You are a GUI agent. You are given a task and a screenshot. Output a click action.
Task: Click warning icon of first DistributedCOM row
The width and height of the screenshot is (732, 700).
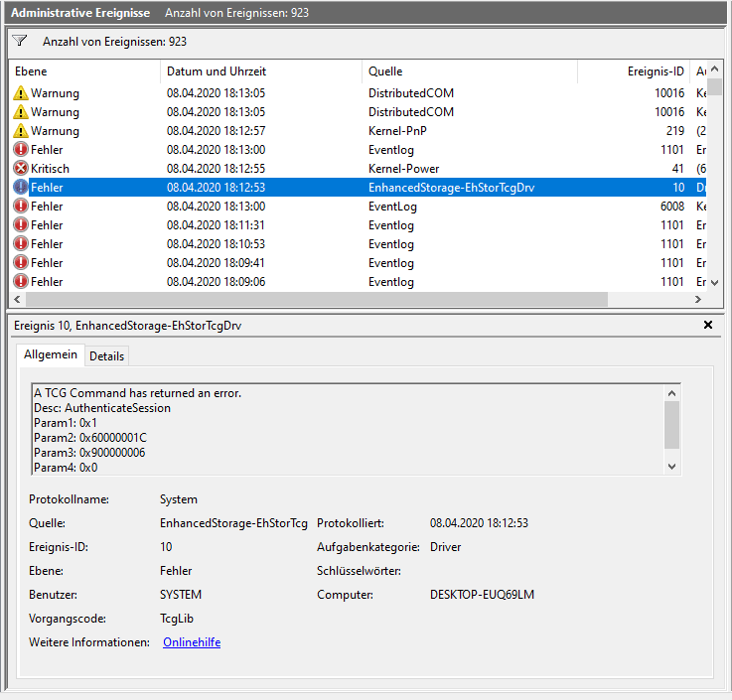pyautogui.click(x=21, y=93)
